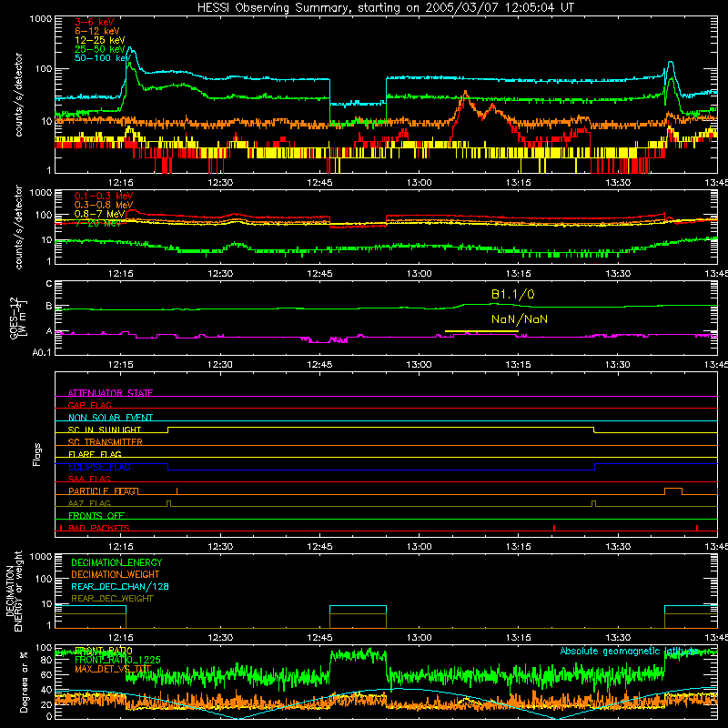Click the '25-50 keV' legend label
The height and width of the screenshot is (728, 728).
click(x=100, y=49)
